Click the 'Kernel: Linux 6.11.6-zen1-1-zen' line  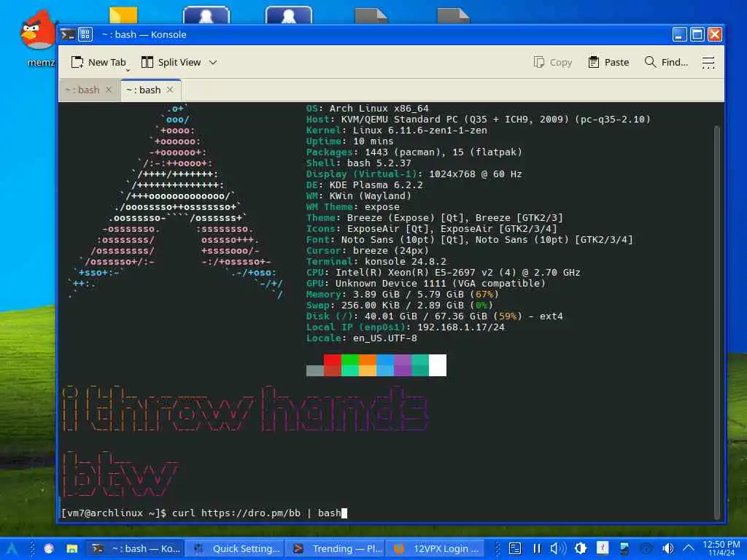(396, 130)
